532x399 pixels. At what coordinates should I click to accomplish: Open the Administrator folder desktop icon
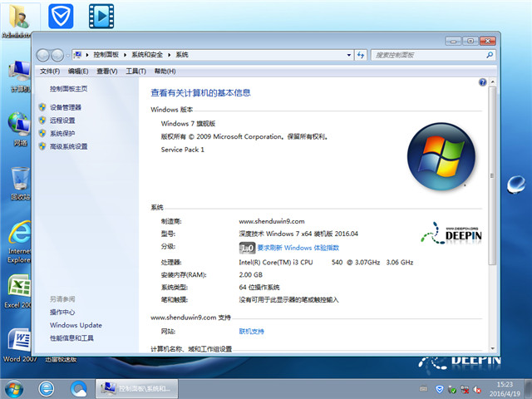click(18, 20)
